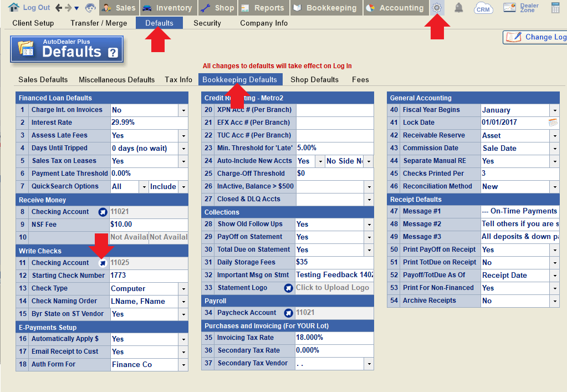Open the Reconciliation Method dropdown
Screen dimensions: 567x392
tap(555, 187)
